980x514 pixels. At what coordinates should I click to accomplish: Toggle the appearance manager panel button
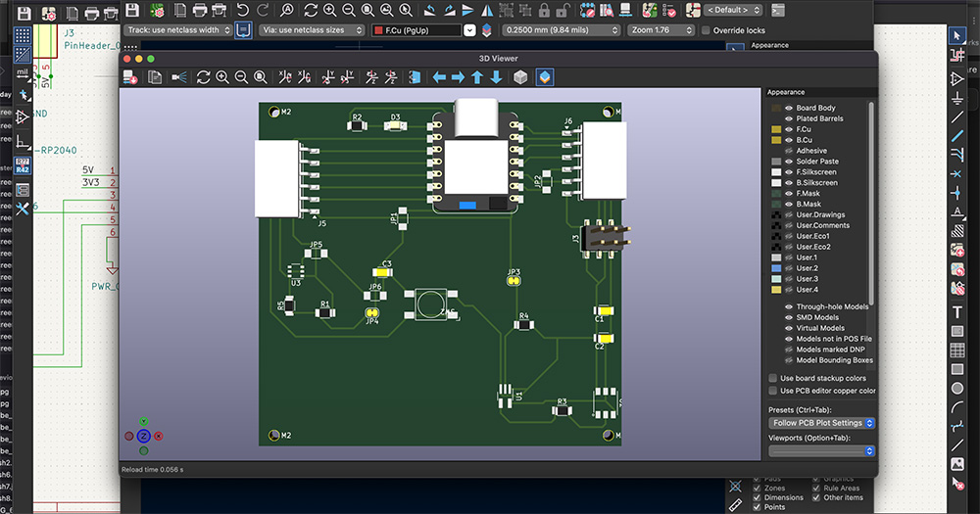(x=545, y=76)
